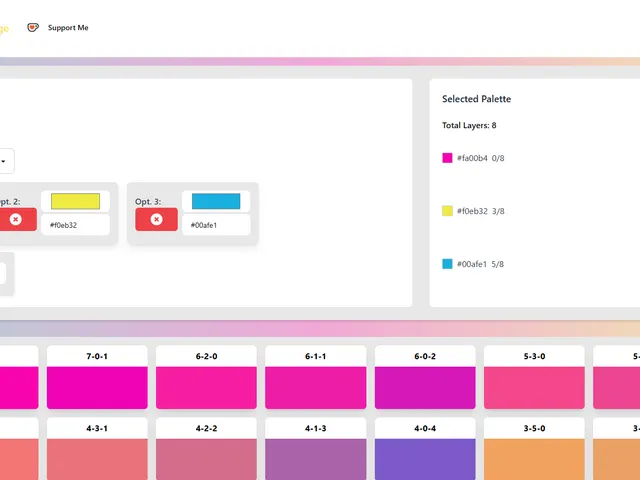Remove Opt. 3 with its red X button
This screenshot has width=640, height=480.
156,219
